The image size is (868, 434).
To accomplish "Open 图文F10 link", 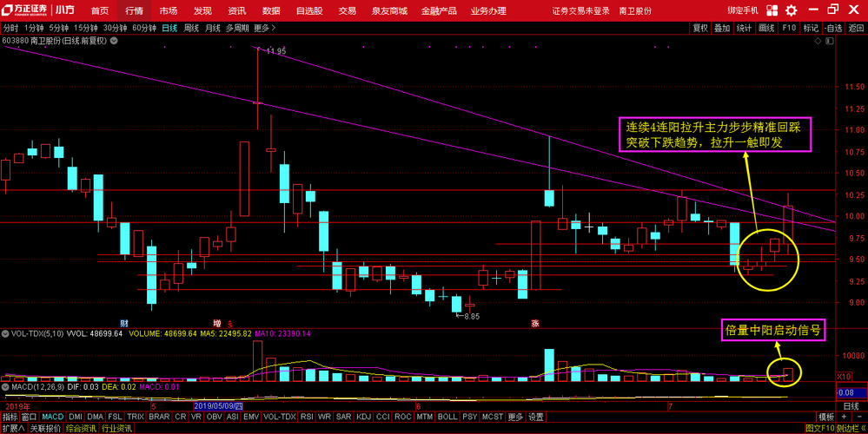I will [x=819, y=428].
